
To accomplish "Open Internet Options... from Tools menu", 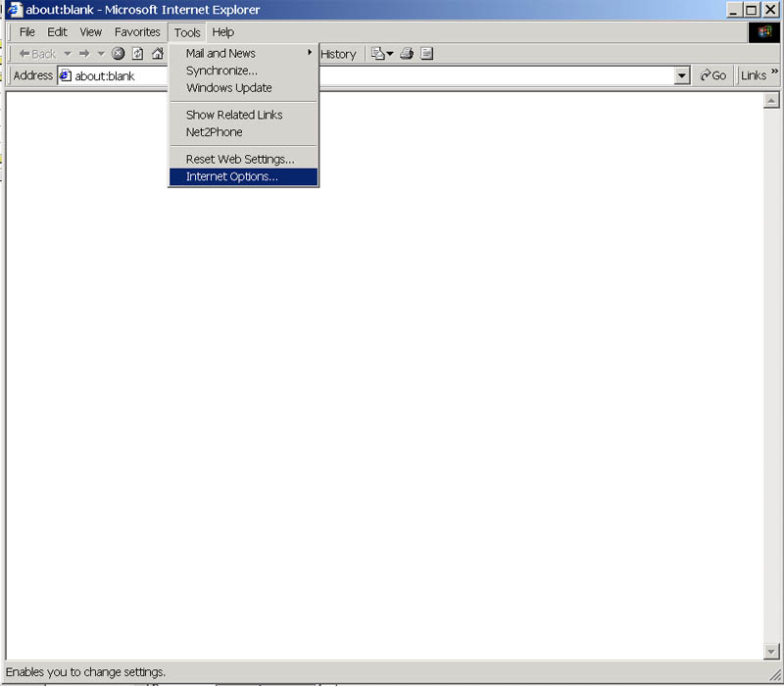I will tap(243, 176).
